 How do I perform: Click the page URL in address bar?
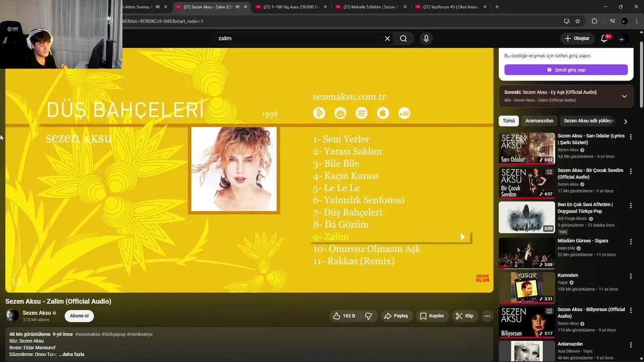tap(163, 21)
